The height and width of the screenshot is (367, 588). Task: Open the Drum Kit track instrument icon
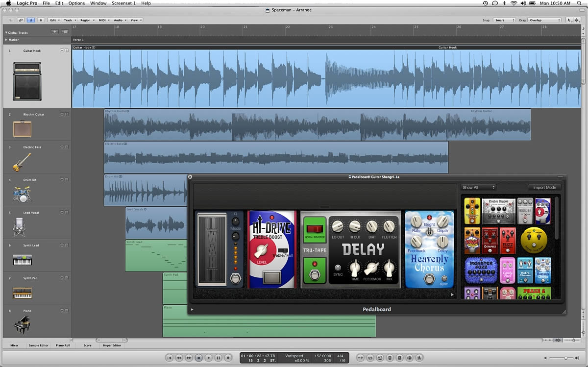pyautogui.click(x=22, y=194)
